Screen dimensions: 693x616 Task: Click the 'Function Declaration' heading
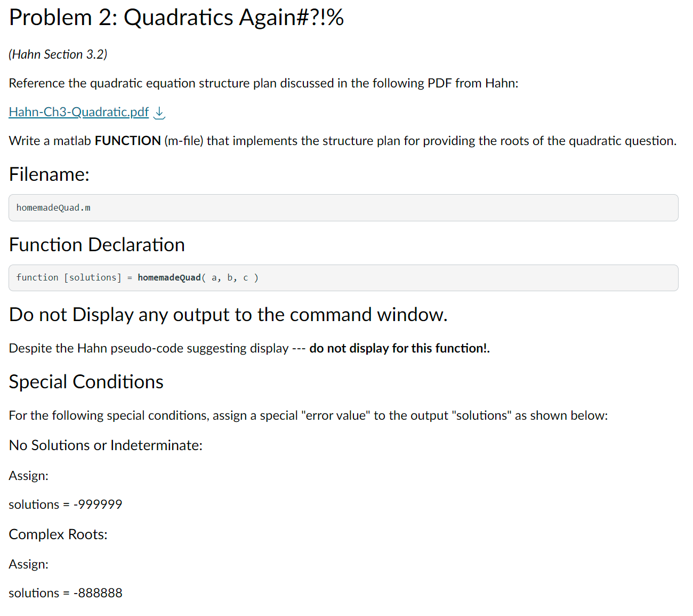click(97, 245)
